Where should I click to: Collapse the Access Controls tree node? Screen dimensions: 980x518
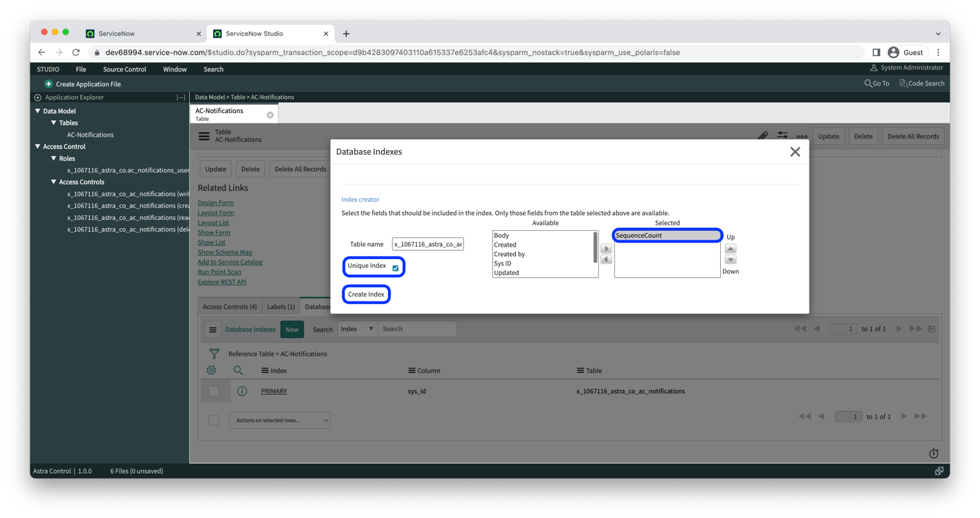tap(53, 182)
